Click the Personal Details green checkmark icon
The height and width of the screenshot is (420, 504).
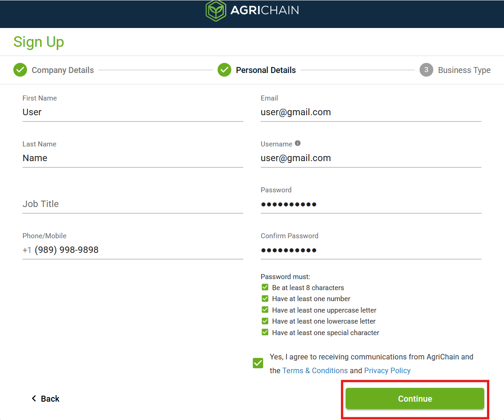pos(224,70)
